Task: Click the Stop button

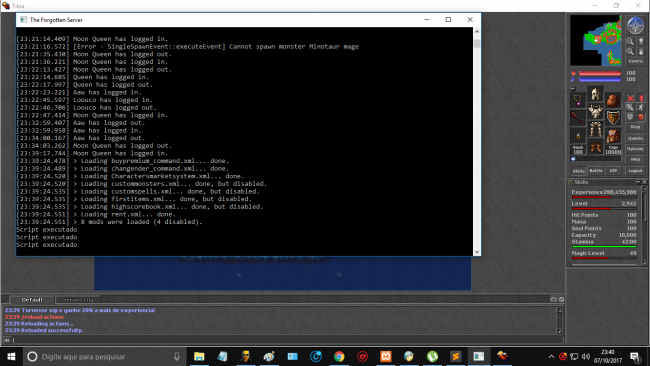Action: coord(635,127)
